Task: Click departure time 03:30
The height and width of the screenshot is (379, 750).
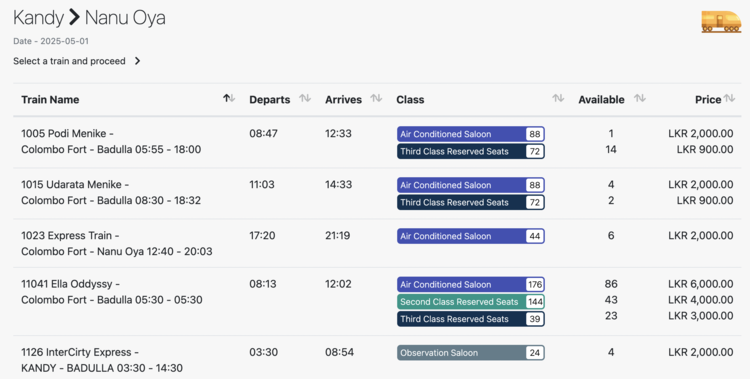Action: (x=264, y=352)
